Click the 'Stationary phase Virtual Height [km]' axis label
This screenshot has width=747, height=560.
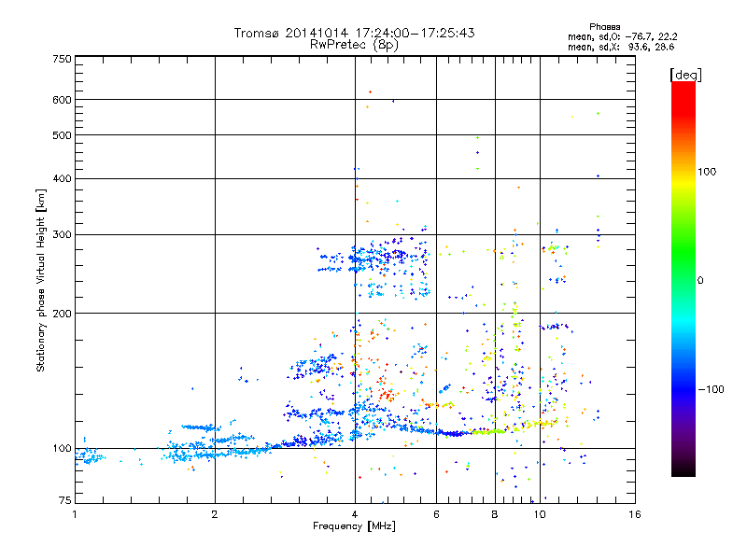[41, 280]
